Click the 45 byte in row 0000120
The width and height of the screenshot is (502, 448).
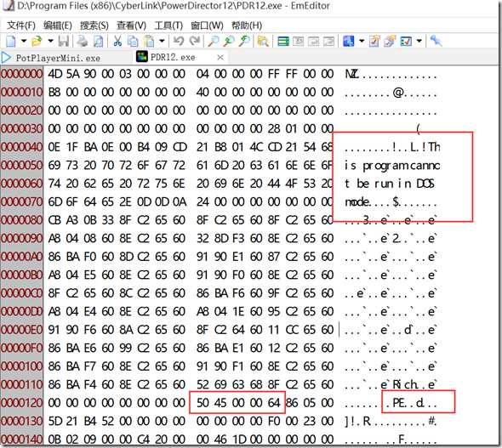(x=220, y=403)
